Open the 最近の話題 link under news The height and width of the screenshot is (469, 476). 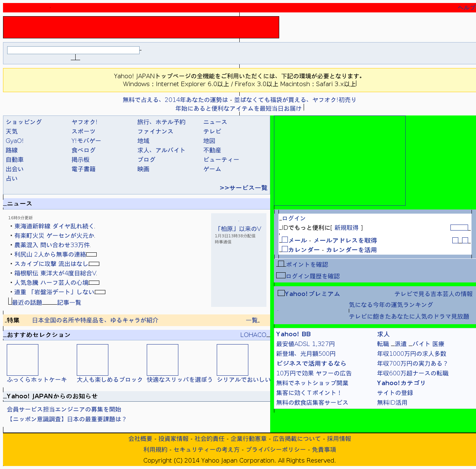click(27, 302)
